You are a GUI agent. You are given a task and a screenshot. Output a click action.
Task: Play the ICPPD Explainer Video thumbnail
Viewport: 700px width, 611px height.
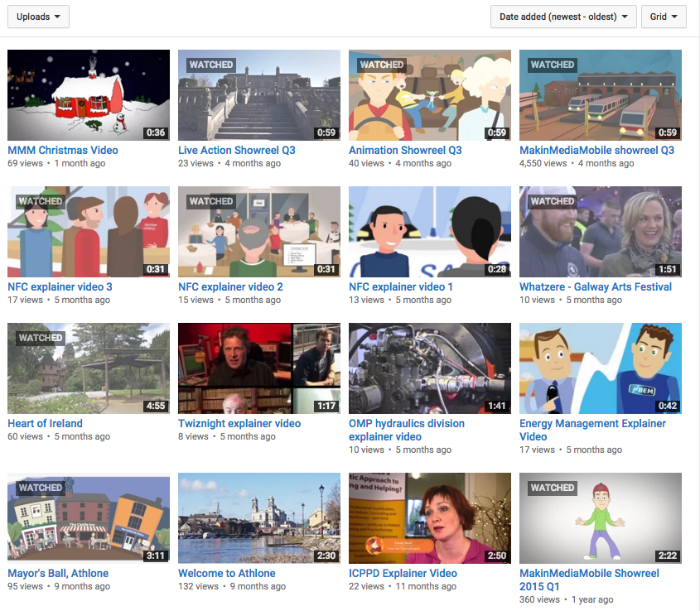point(429,518)
